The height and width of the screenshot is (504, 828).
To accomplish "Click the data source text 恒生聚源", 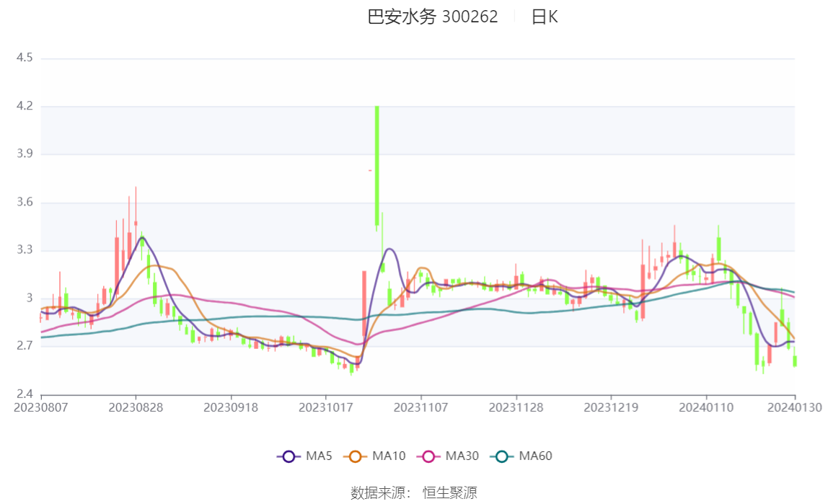I will click(x=450, y=492).
